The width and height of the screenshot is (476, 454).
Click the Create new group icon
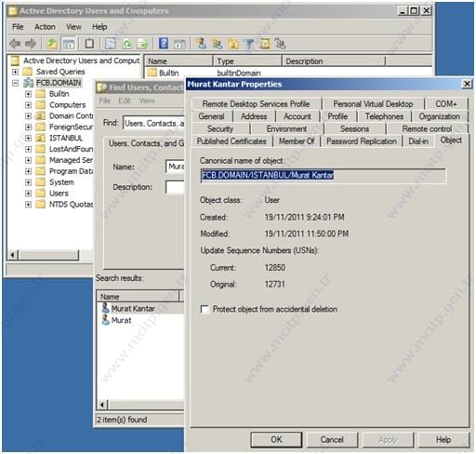[217, 44]
